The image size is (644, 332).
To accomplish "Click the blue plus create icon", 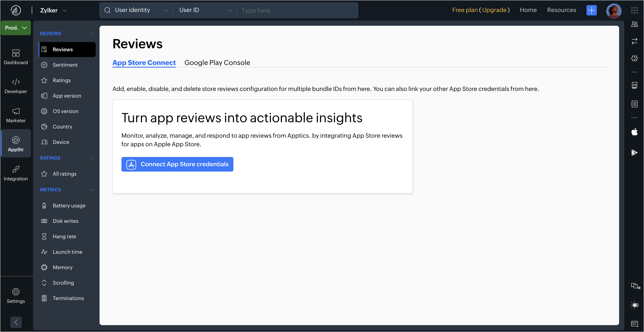I will coord(591,10).
